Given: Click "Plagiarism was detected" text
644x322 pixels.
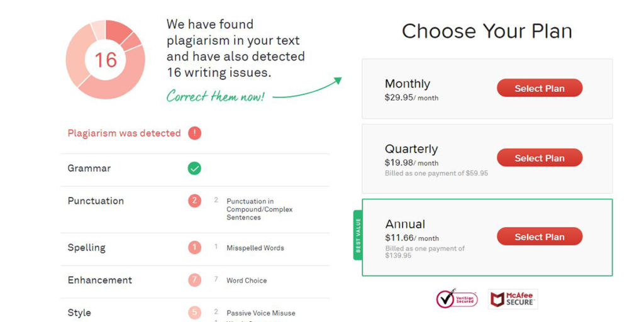Looking at the screenshot, I should [x=124, y=133].
